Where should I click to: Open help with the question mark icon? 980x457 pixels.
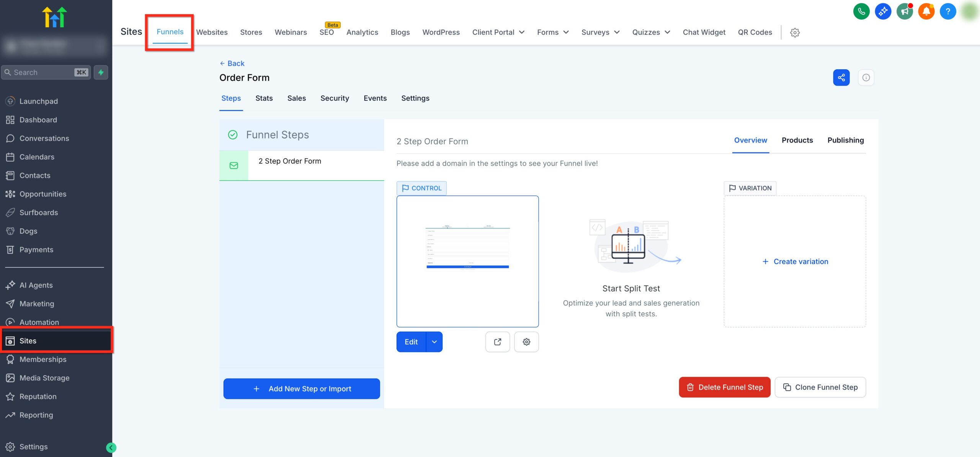tap(948, 11)
